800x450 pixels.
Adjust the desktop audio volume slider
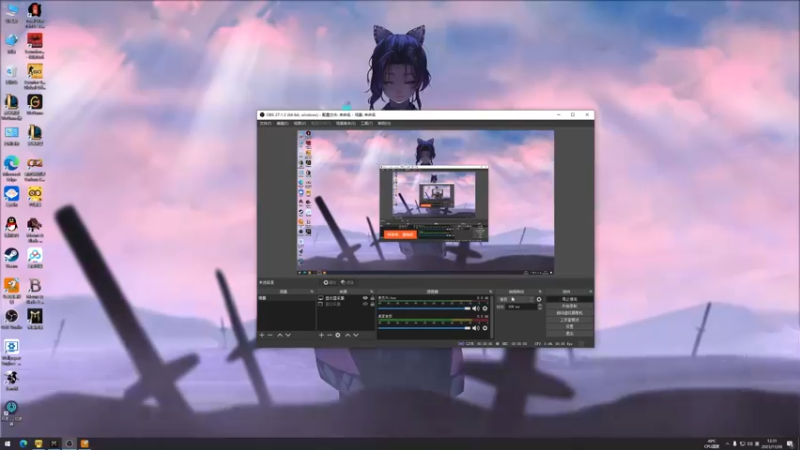click(424, 328)
